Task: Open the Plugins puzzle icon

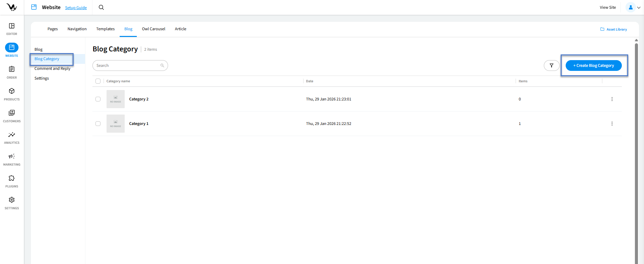Action: (12, 178)
